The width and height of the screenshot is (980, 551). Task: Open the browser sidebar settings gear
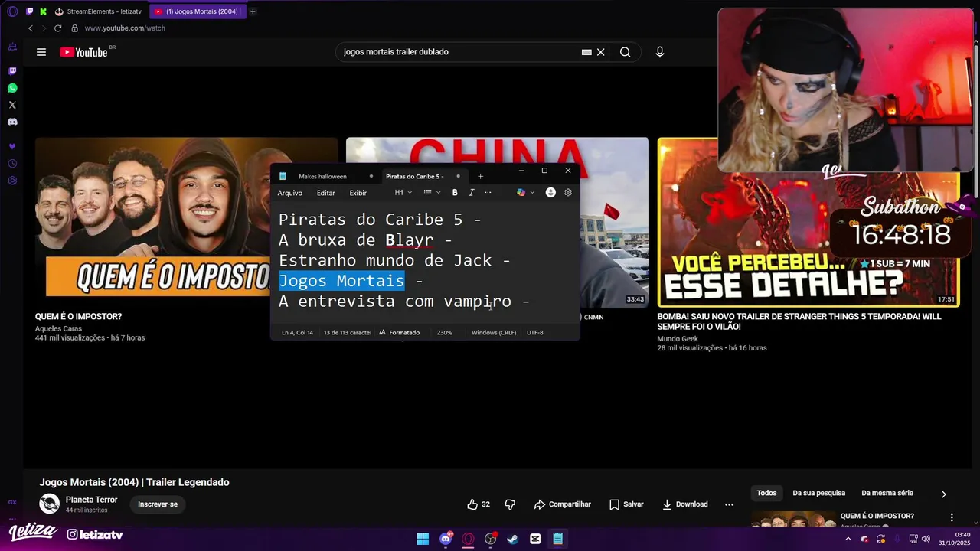pyautogui.click(x=12, y=181)
